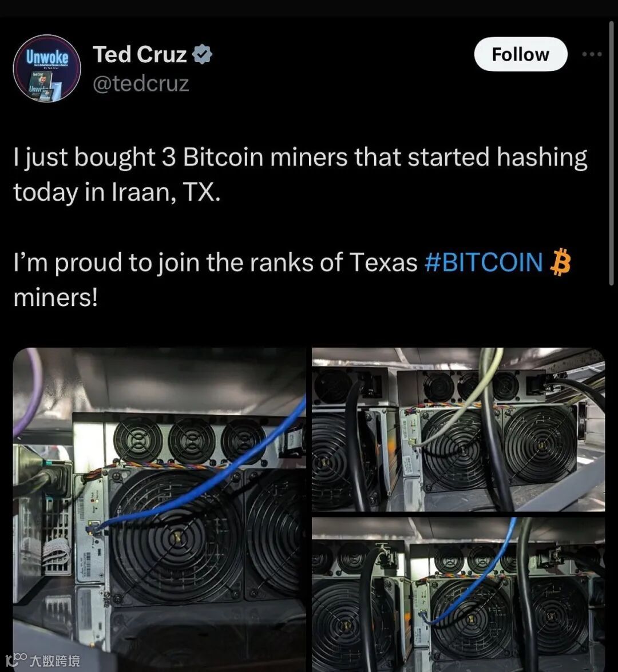Open the top-right miner photo

(x=458, y=429)
